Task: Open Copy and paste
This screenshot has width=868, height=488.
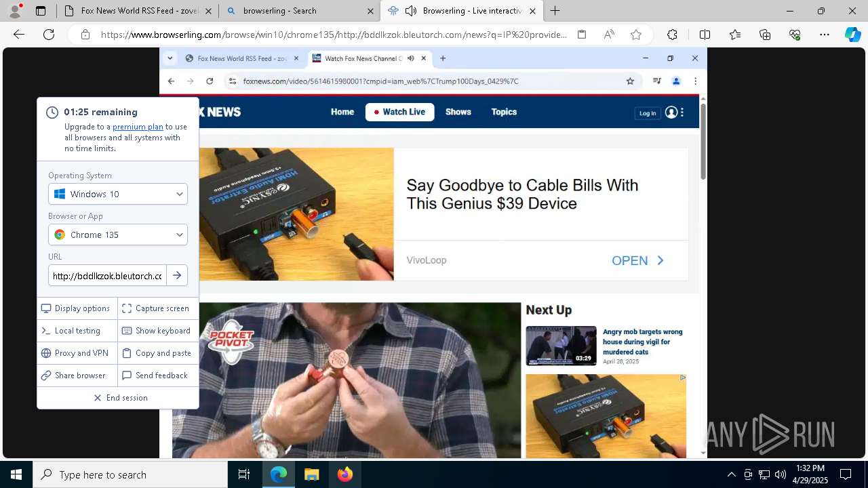Action: (159, 353)
